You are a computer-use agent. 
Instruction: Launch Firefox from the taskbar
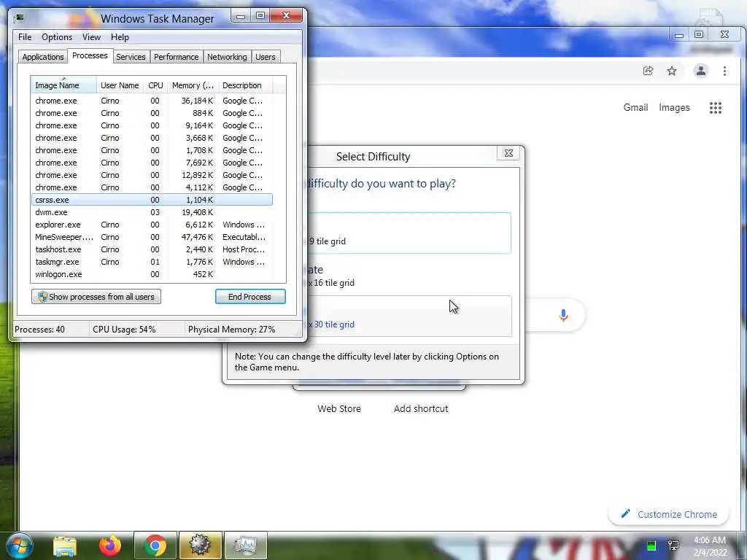pyautogui.click(x=109, y=545)
